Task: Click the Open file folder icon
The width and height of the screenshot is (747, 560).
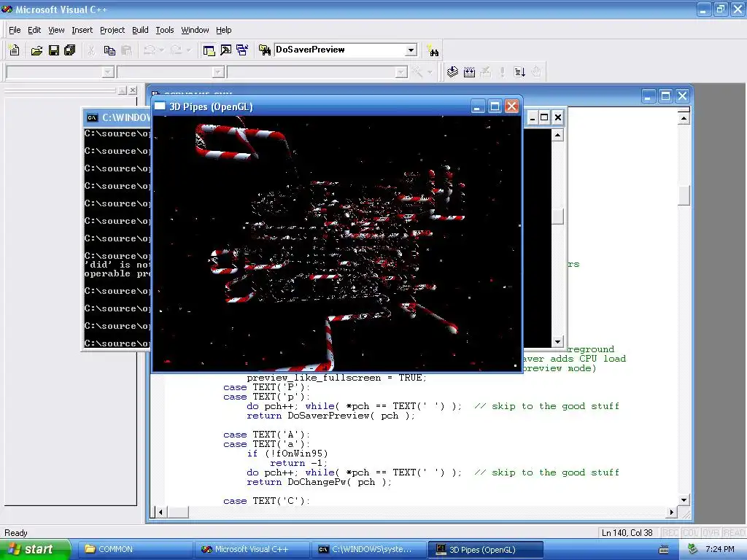Action: (36, 50)
